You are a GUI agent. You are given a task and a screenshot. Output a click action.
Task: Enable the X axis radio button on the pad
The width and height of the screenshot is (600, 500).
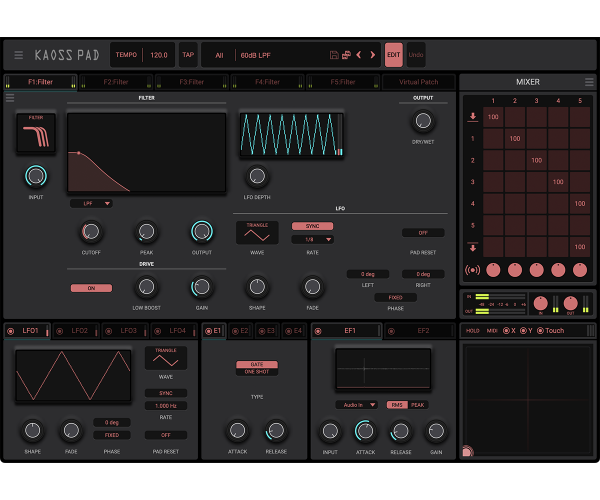[507, 330]
